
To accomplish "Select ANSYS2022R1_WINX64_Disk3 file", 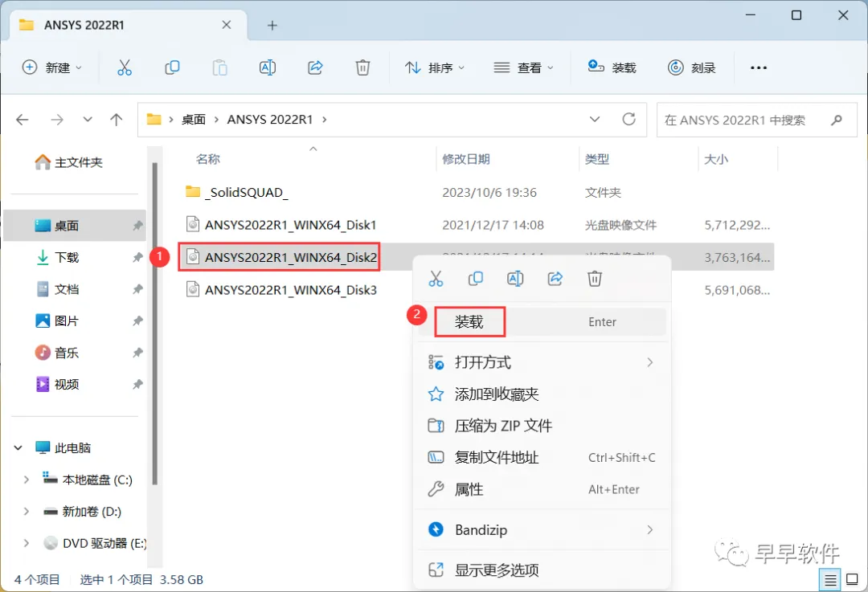I will click(281, 290).
